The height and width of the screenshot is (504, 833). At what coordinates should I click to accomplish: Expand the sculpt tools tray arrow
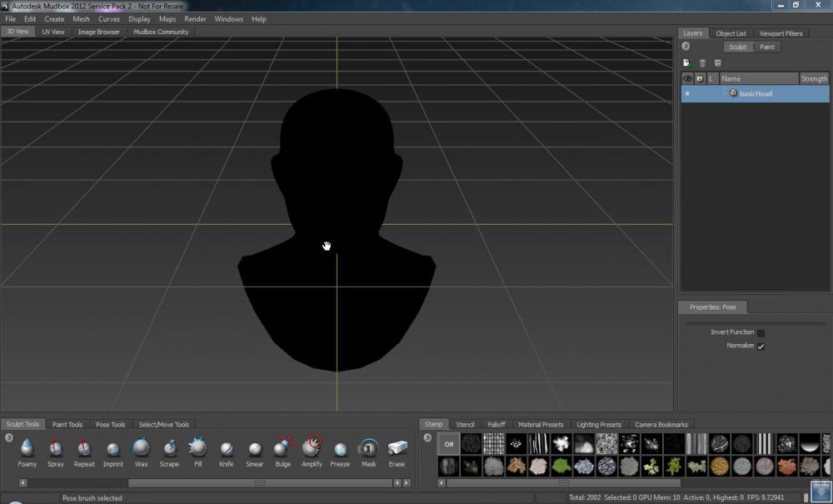pyautogui.click(x=9, y=437)
